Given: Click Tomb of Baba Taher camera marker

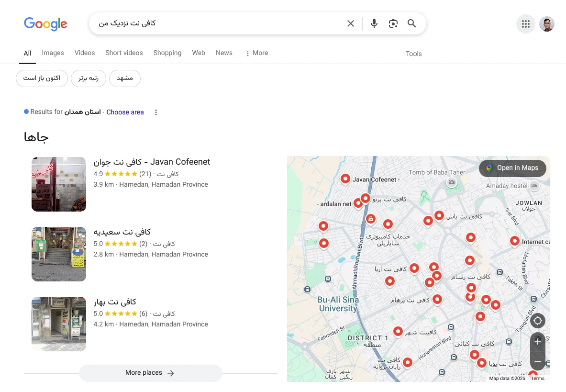Looking at the screenshot, I should tap(451, 182).
